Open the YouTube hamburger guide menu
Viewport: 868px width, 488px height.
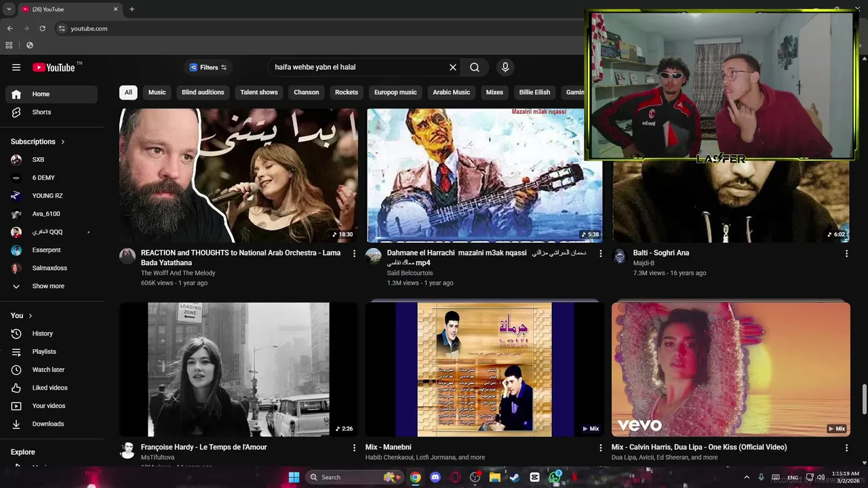pos(16,67)
